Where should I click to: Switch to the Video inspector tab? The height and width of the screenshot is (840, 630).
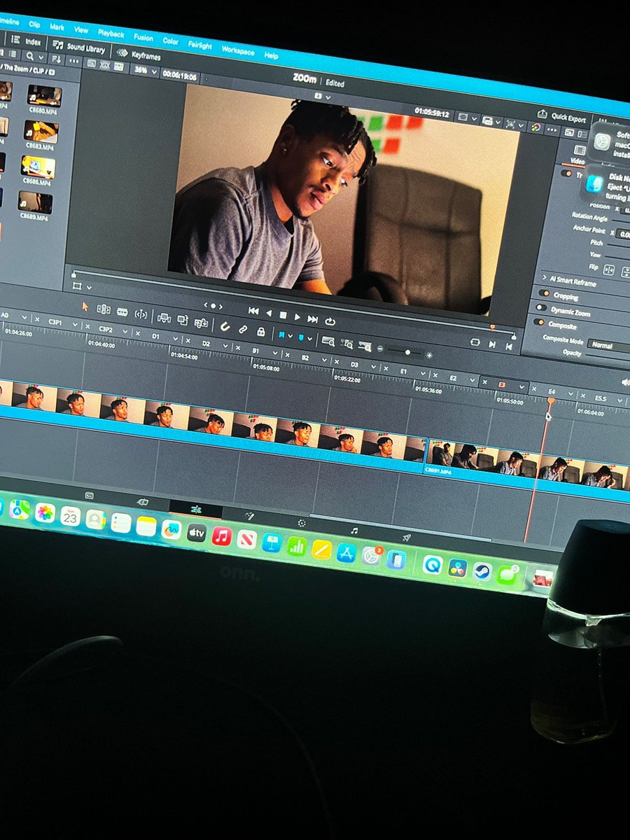point(578,155)
